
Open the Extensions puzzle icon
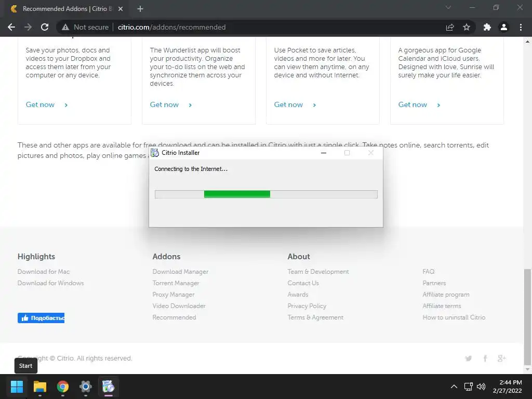pyautogui.click(x=487, y=27)
